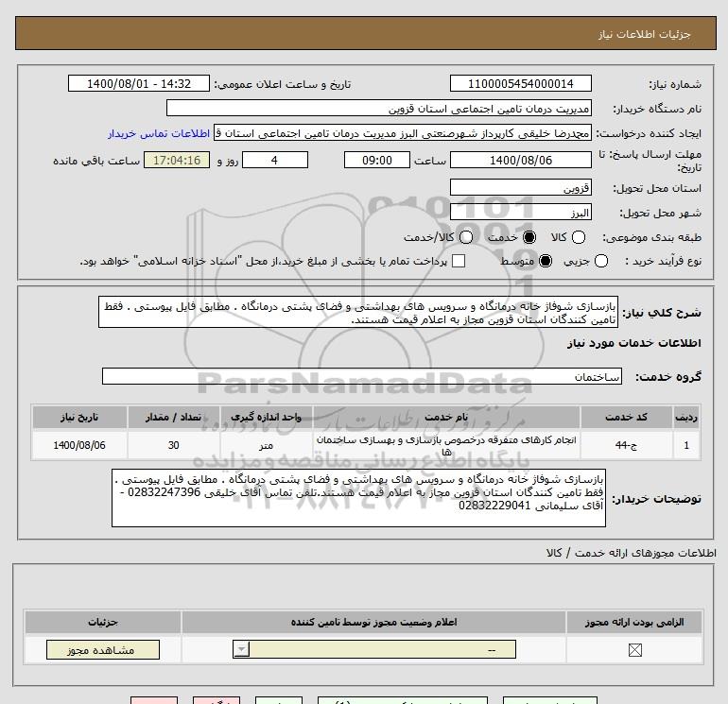Click the row number 1 cell

686,445
